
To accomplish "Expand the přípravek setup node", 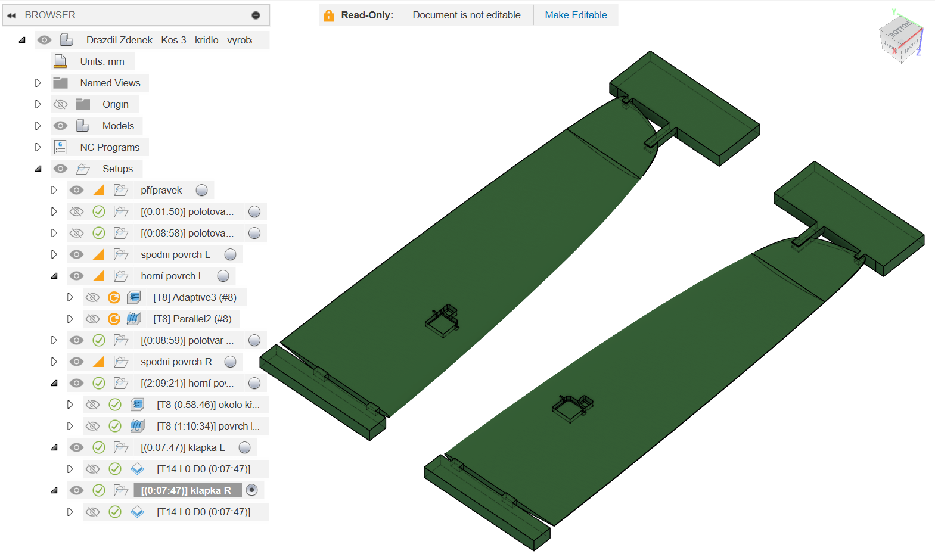I will pyautogui.click(x=54, y=190).
